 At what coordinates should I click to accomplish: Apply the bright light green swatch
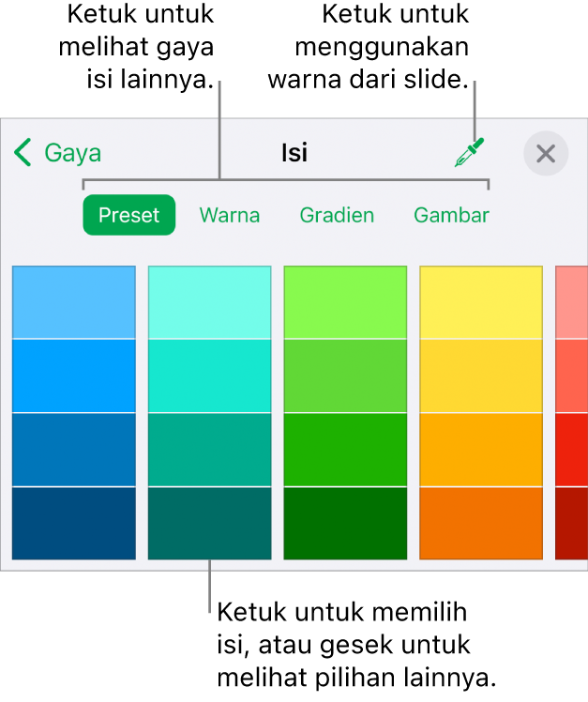(345, 302)
